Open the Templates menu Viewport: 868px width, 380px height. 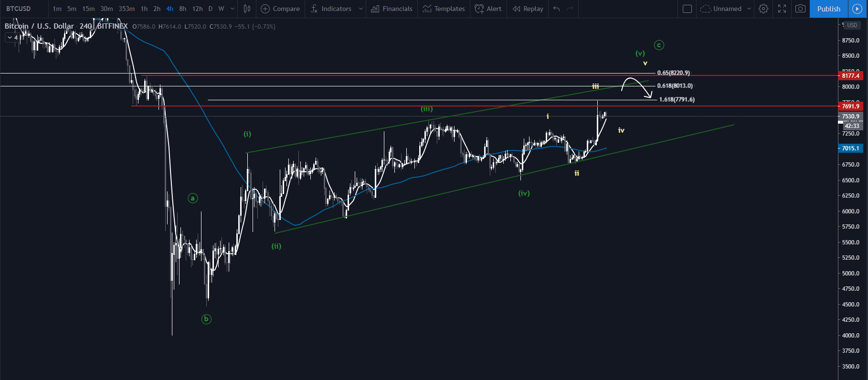coord(444,9)
